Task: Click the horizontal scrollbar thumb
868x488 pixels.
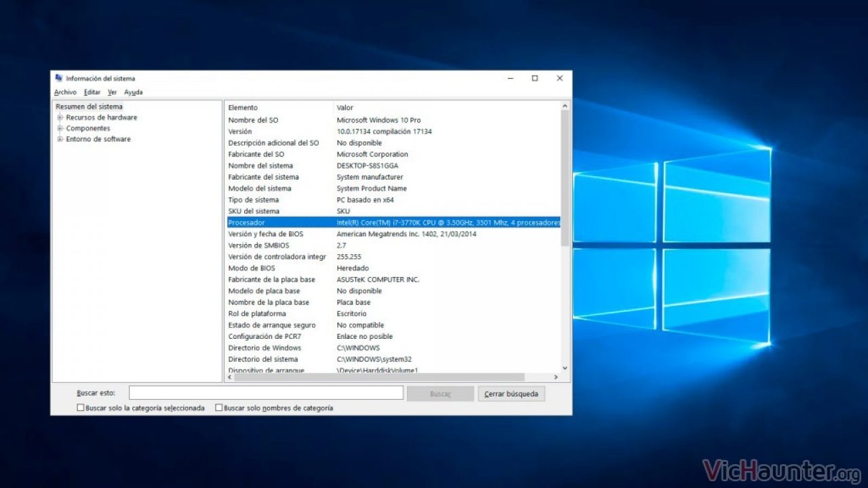Action: [x=379, y=377]
